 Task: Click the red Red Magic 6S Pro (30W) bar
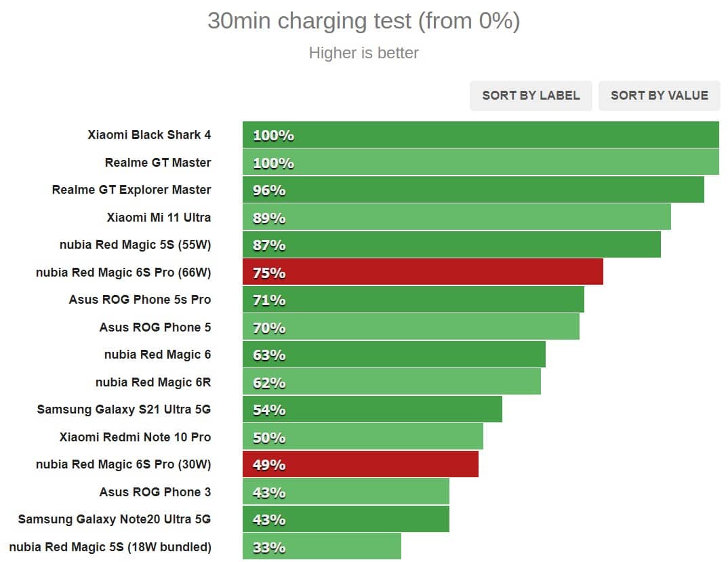361,464
